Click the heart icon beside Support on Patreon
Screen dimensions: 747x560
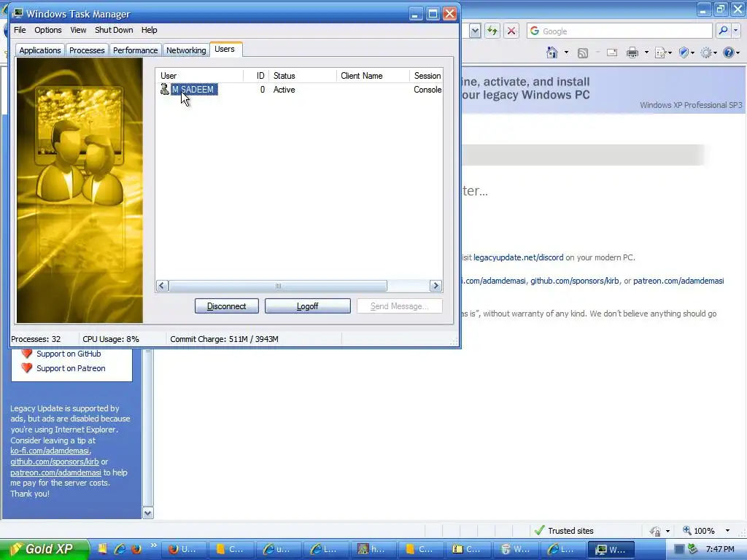point(27,367)
